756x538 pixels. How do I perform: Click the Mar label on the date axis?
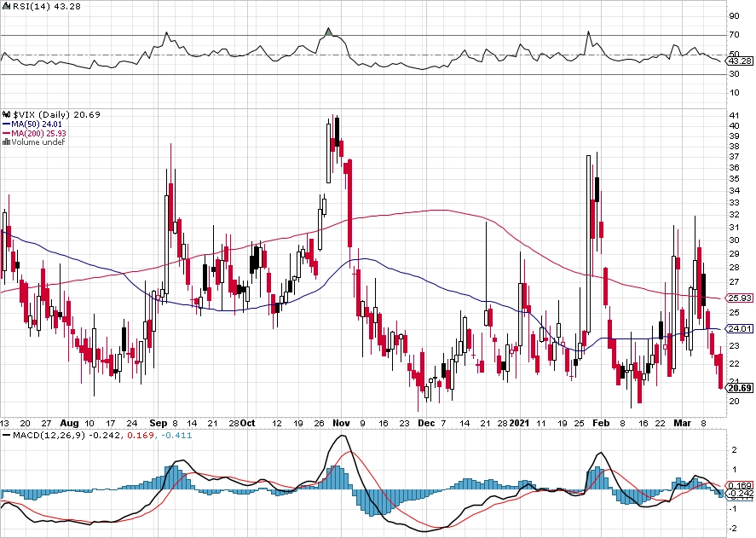pyautogui.click(x=682, y=423)
